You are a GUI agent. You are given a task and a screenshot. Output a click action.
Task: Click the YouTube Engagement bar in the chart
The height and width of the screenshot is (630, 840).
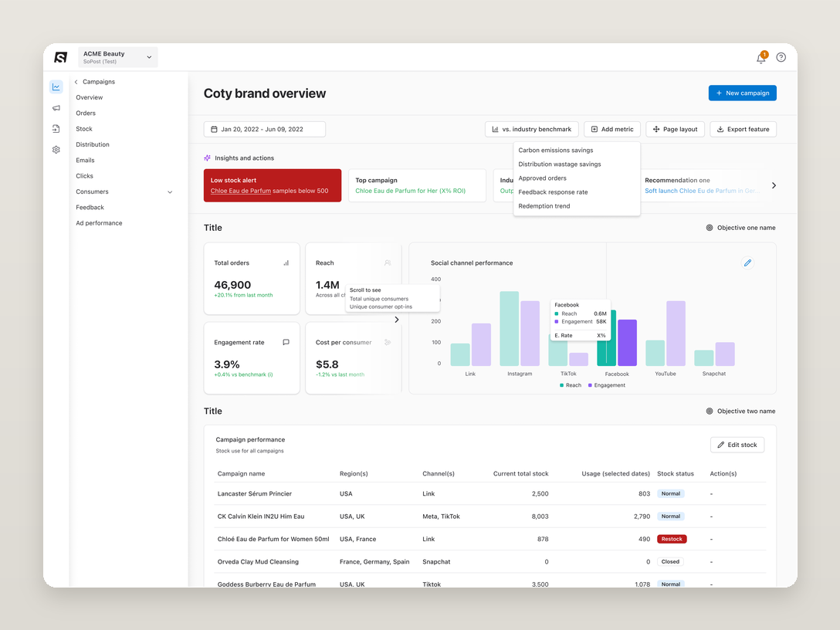click(x=676, y=334)
